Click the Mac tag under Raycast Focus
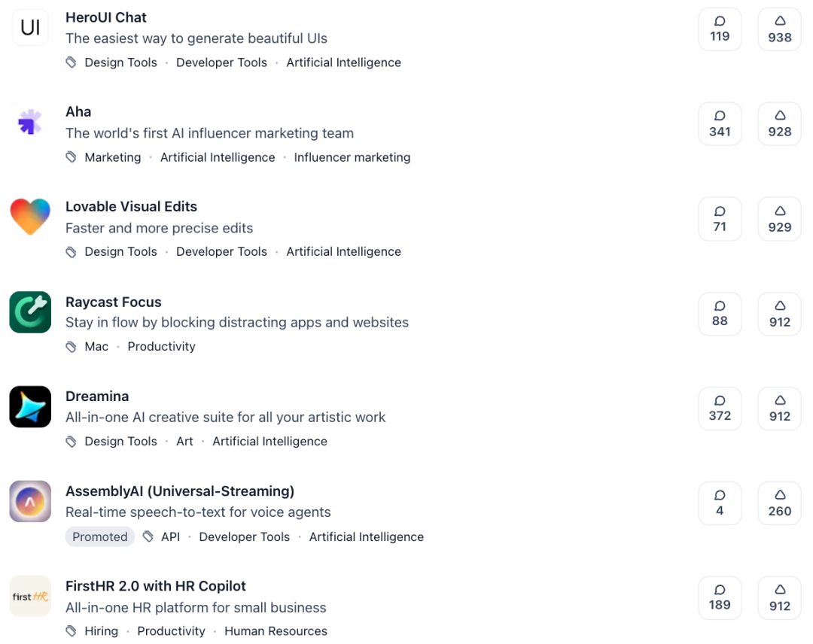The width and height of the screenshot is (813, 644). tap(96, 346)
